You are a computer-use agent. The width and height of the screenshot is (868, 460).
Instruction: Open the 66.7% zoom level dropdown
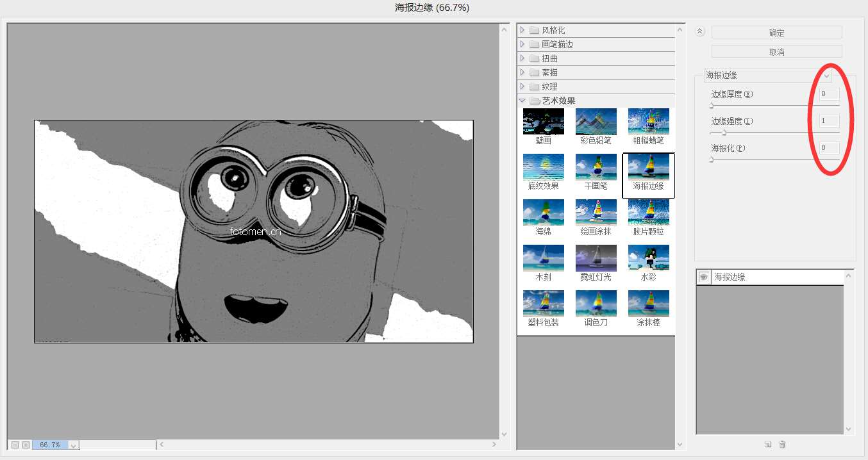[73, 445]
